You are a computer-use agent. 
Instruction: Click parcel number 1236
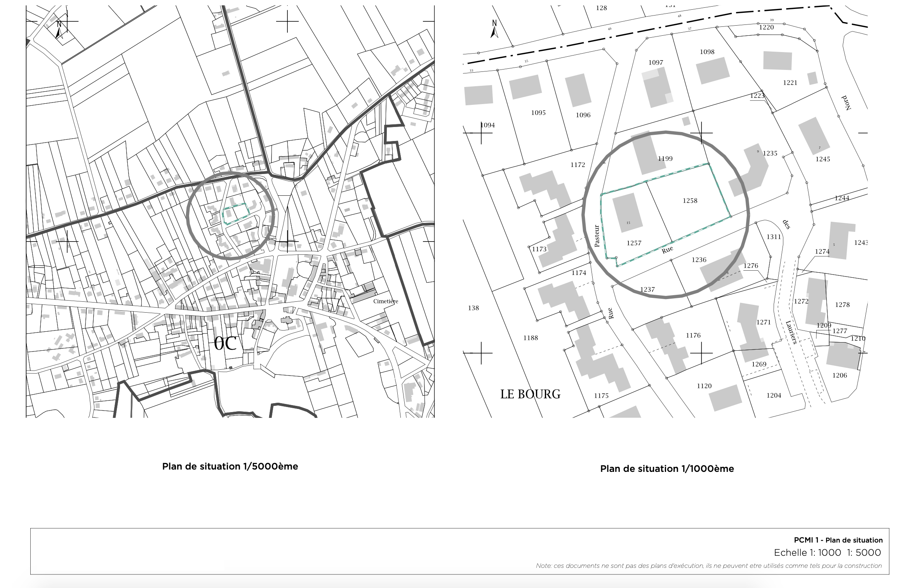tap(699, 260)
